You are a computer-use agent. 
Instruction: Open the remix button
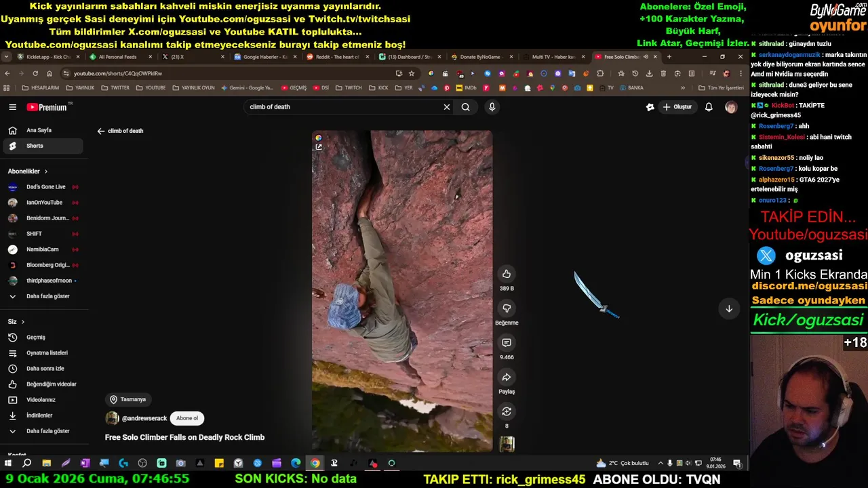click(507, 411)
